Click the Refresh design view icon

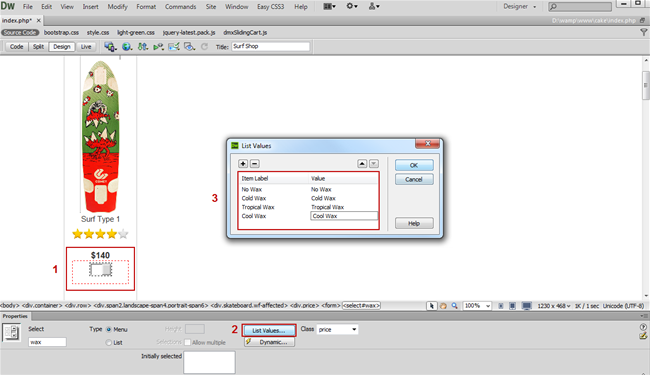(204, 47)
